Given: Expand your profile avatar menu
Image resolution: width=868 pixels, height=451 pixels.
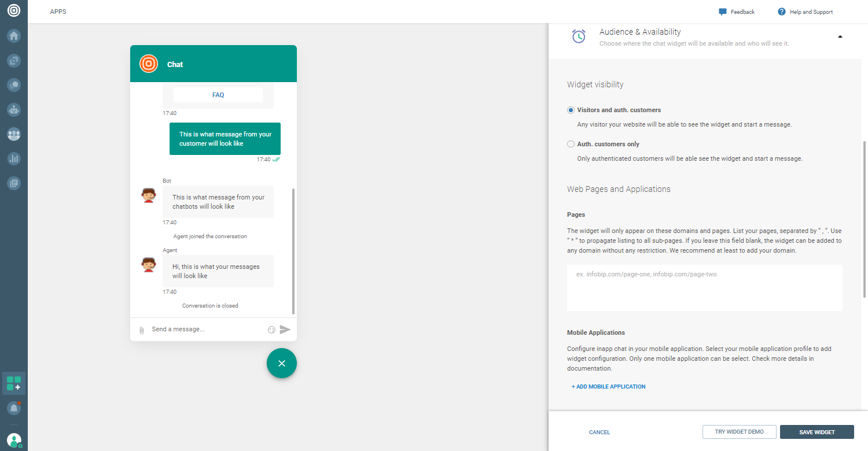Looking at the screenshot, I should [14, 439].
